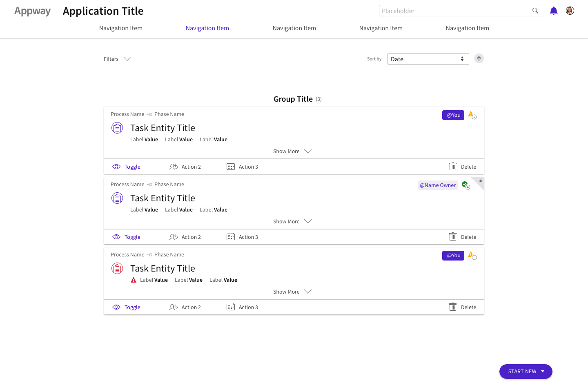Click the clipboard icon on the first task card
Viewport: 588px width, 392px height.
[x=117, y=128]
